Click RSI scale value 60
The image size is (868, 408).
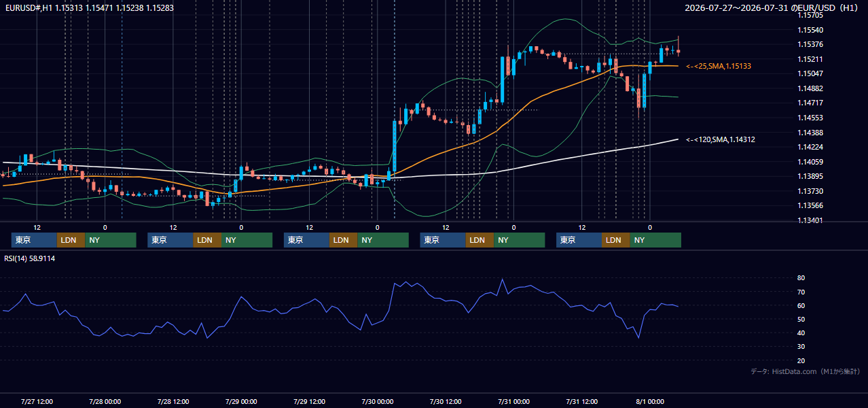pos(801,305)
